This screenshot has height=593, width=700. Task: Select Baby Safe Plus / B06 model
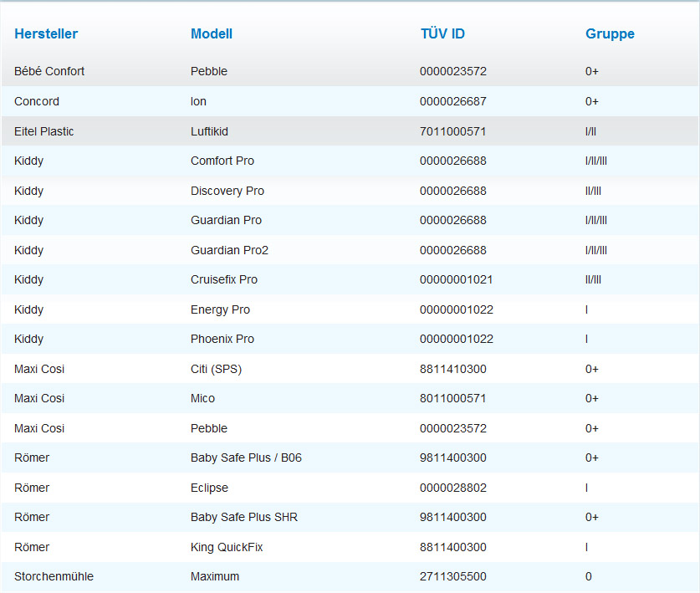coord(246,458)
